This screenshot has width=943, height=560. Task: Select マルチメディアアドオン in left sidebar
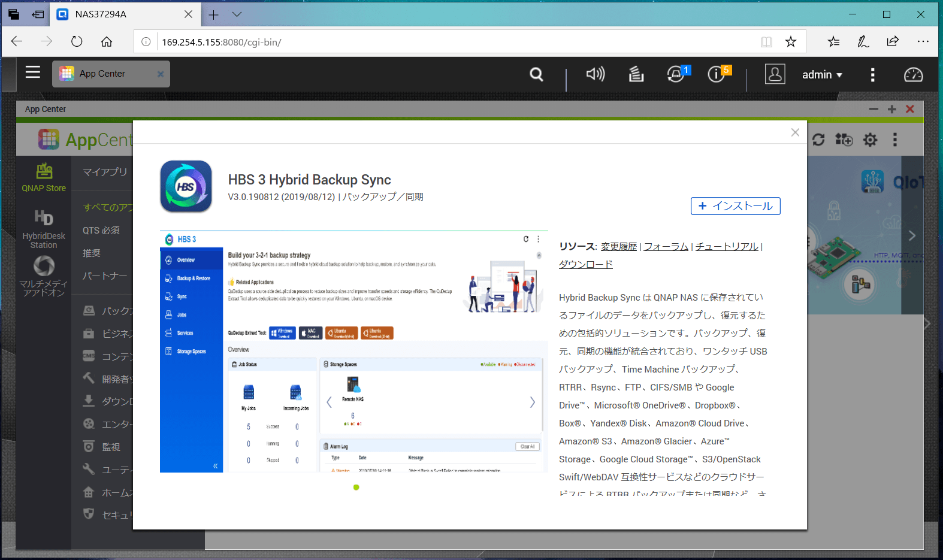tap(44, 276)
